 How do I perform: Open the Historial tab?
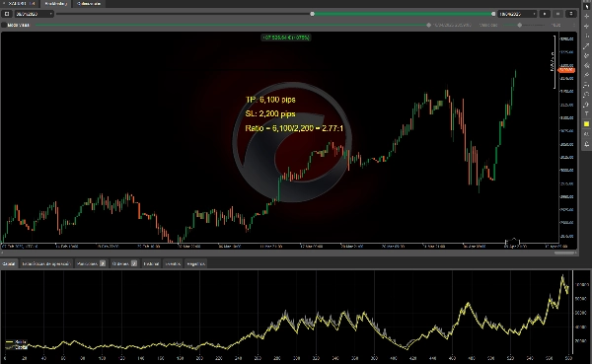point(151,263)
